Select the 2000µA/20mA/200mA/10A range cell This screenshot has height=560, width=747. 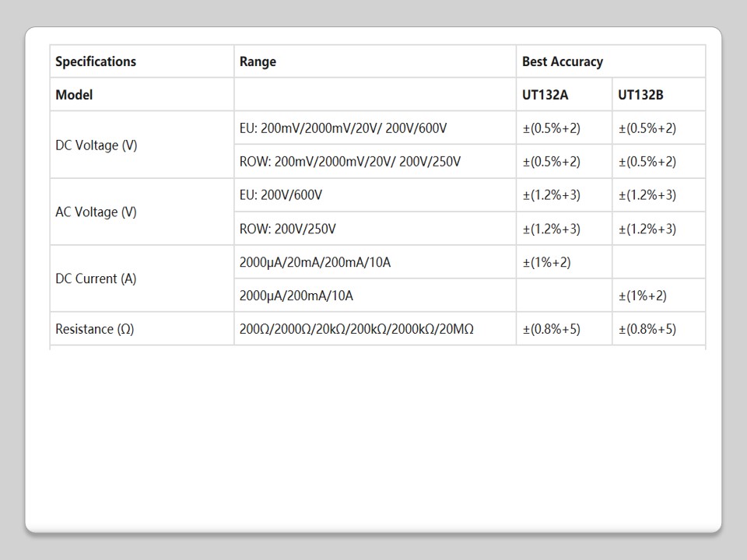point(315,262)
